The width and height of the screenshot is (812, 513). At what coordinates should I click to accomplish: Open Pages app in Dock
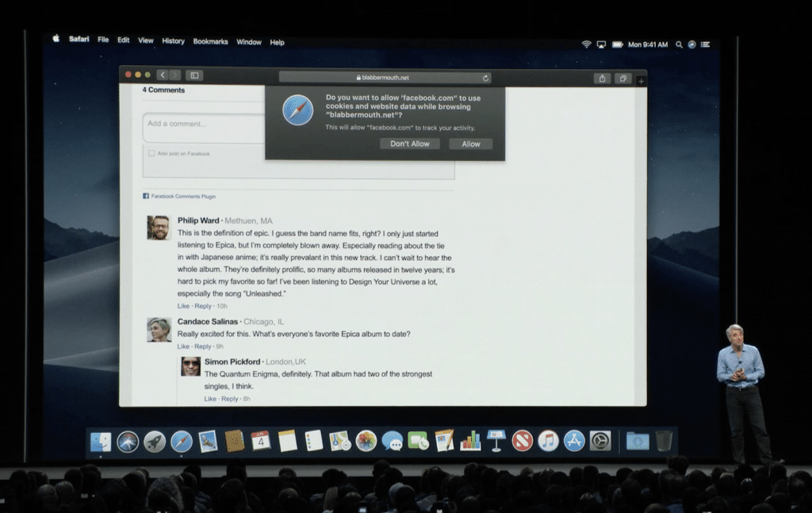pyautogui.click(x=444, y=441)
